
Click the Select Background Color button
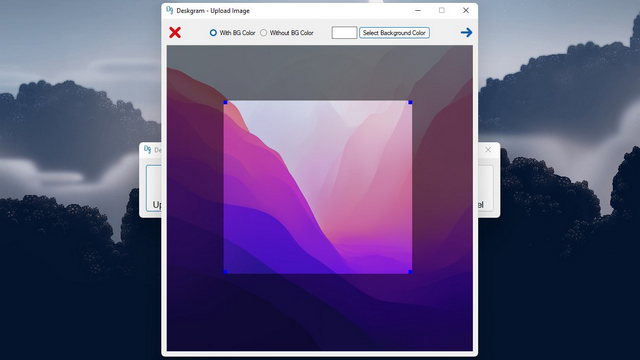(x=394, y=33)
